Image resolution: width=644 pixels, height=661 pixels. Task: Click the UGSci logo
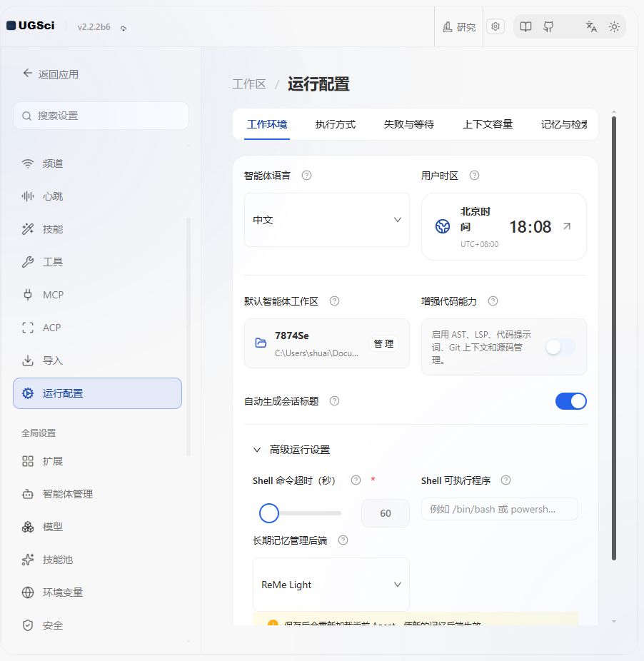tap(31, 26)
